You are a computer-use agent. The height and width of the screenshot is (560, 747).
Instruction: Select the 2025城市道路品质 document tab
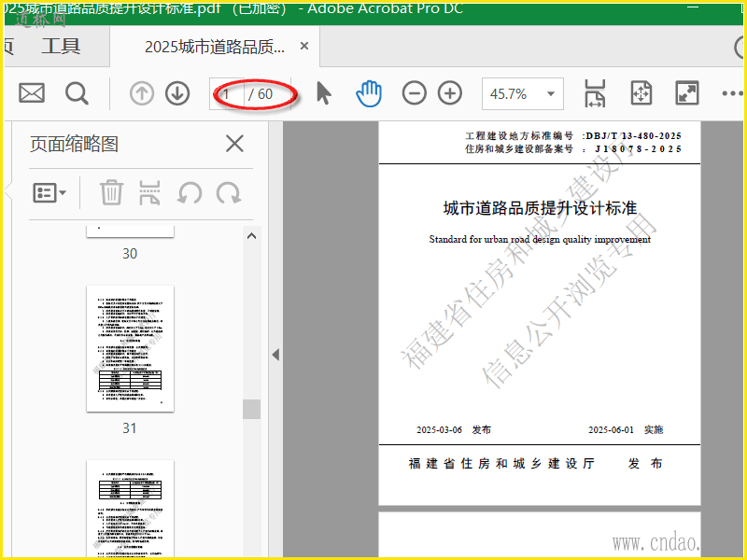215,47
